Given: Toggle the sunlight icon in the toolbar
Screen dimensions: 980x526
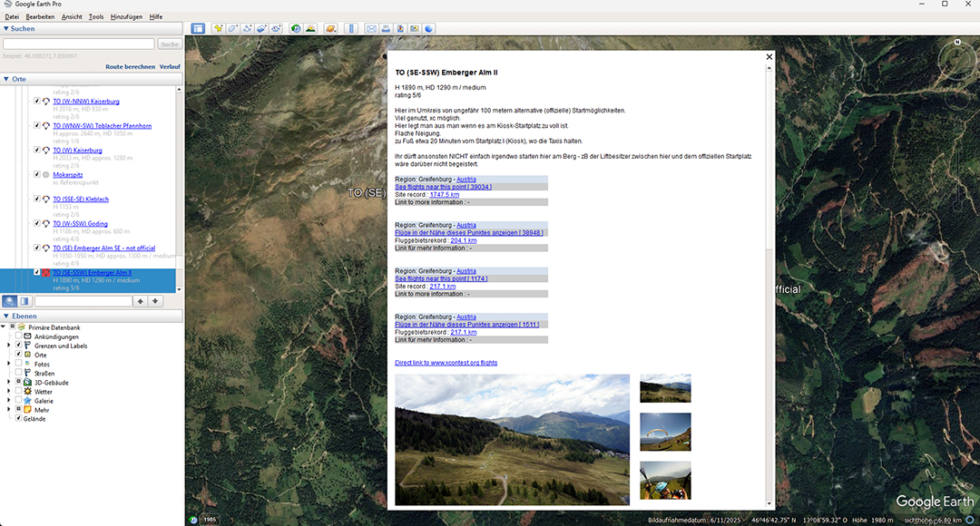Looking at the screenshot, I should pos(310,28).
